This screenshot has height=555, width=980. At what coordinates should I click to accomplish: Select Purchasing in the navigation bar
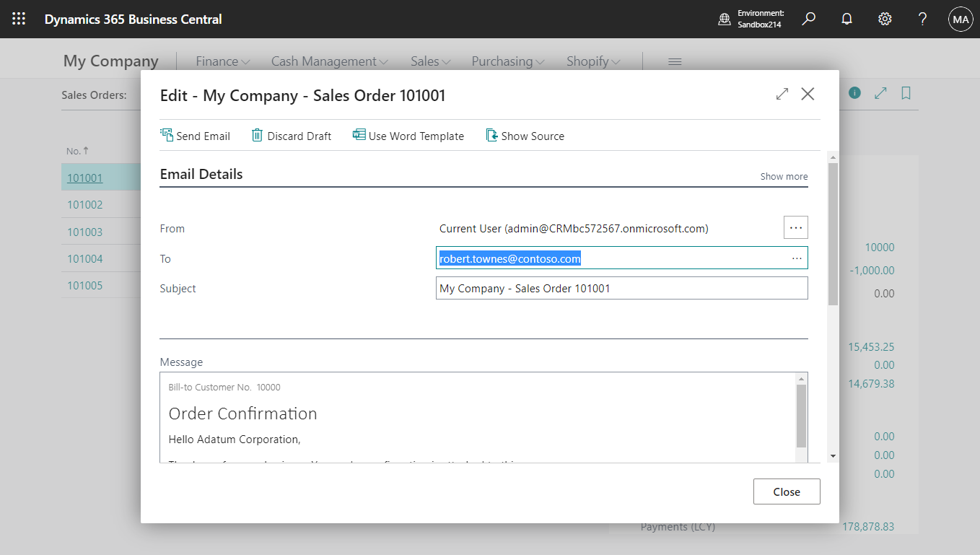(507, 61)
